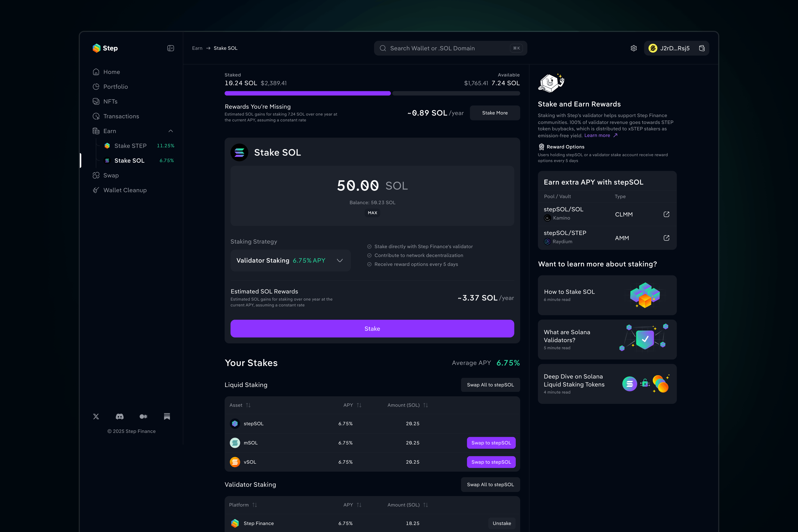Open the Discord icon in sidebar footer
798x532 pixels.
point(120,416)
